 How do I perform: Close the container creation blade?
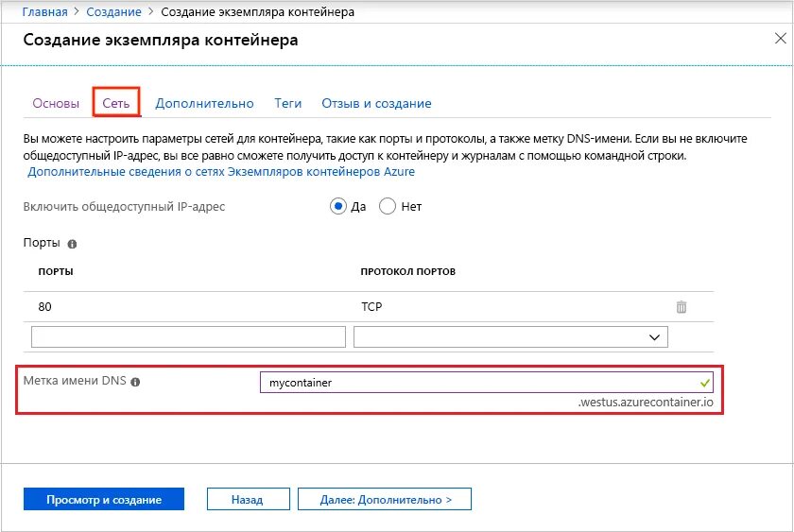780,40
